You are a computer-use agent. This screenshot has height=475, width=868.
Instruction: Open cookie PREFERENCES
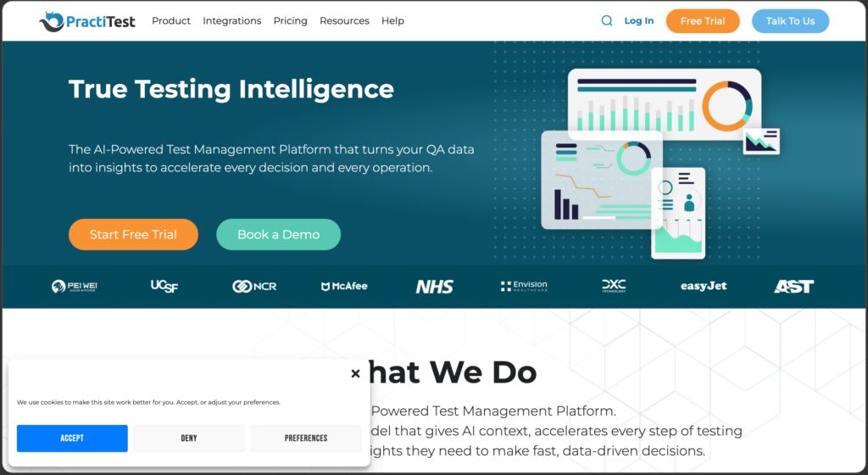[x=305, y=438]
